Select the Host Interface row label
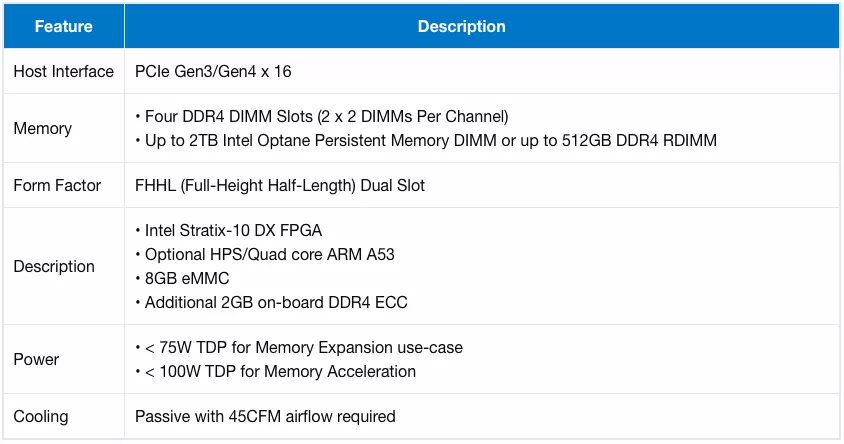The height and width of the screenshot is (444, 844). pos(64,72)
